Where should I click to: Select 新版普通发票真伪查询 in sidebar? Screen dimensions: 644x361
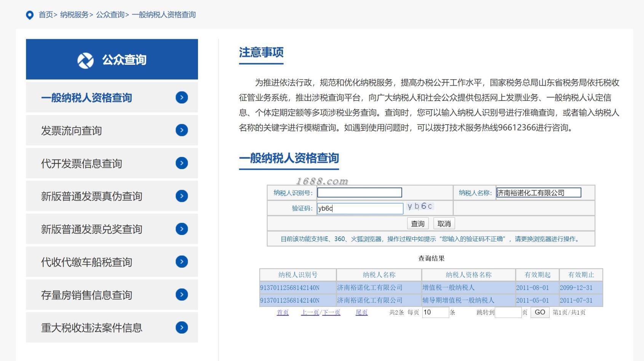coord(112,196)
